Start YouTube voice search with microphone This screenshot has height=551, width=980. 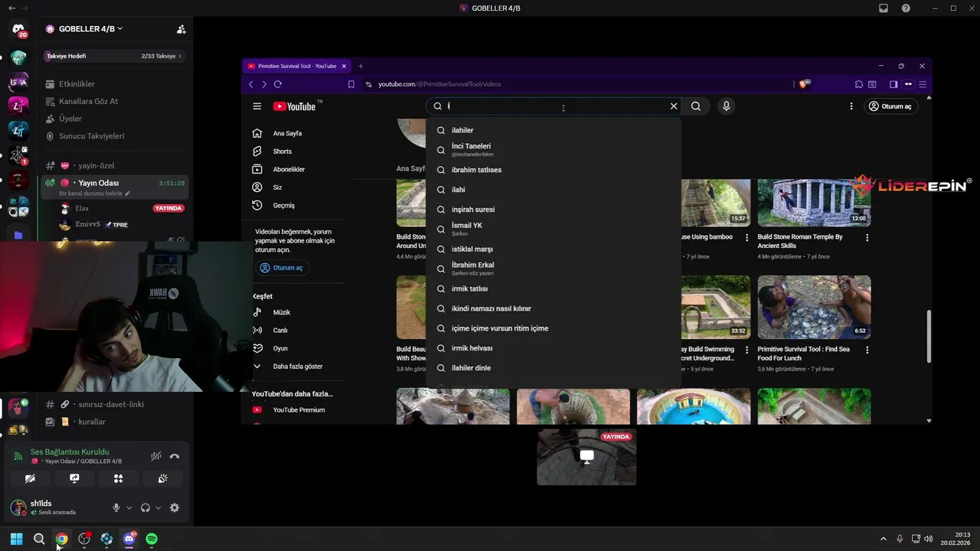(x=727, y=106)
